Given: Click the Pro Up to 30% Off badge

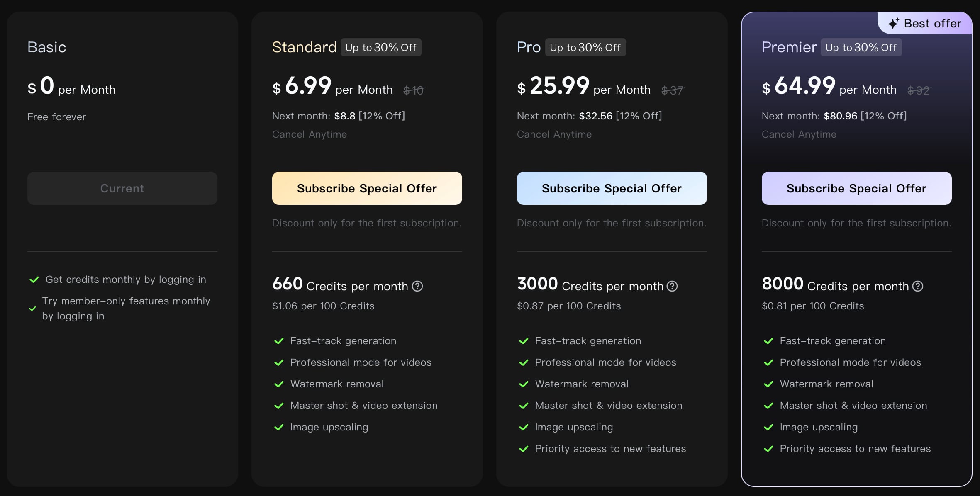Looking at the screenshot, I should [x=585, y=47].
